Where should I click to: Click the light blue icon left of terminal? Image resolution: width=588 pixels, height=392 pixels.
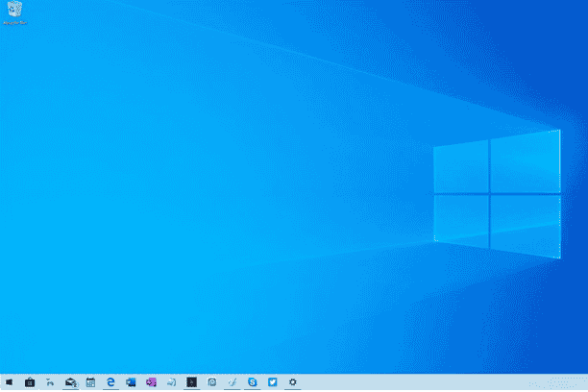pyautogui.click(x=171, y=382)
